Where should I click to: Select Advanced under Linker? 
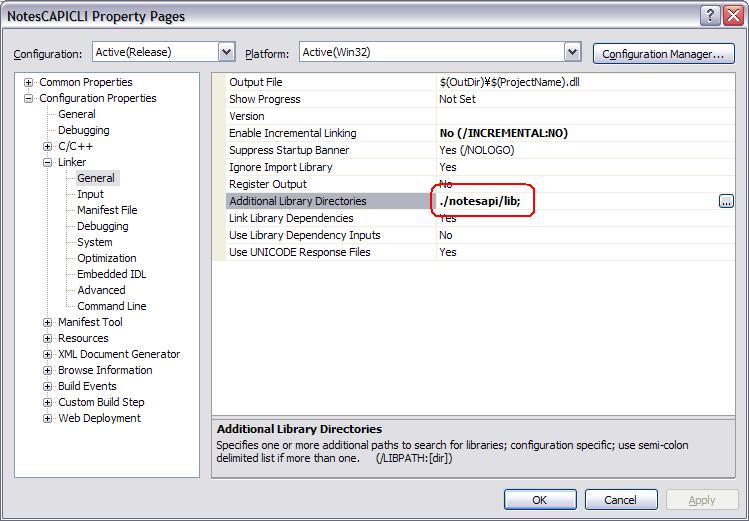click(x=101, y=290)
